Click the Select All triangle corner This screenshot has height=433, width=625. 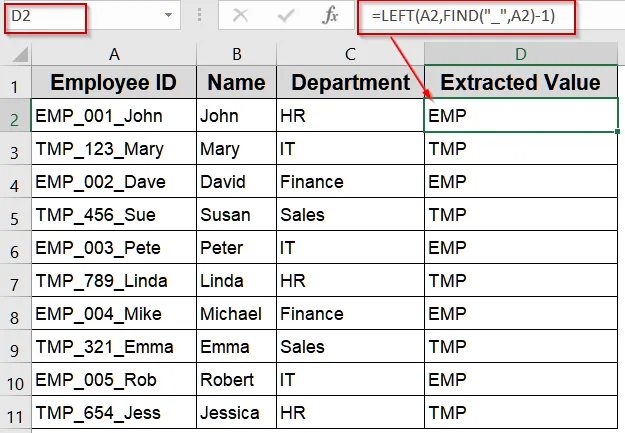20,54
